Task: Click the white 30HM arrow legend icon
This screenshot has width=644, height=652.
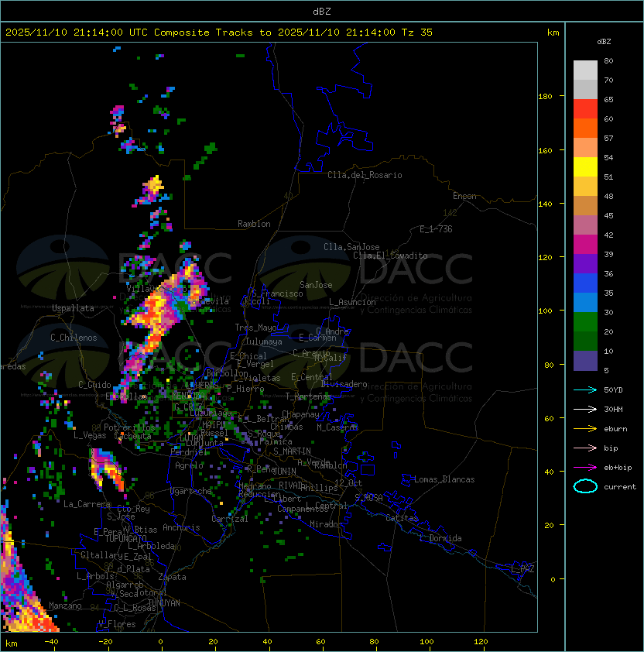Action: click(585, 409)
